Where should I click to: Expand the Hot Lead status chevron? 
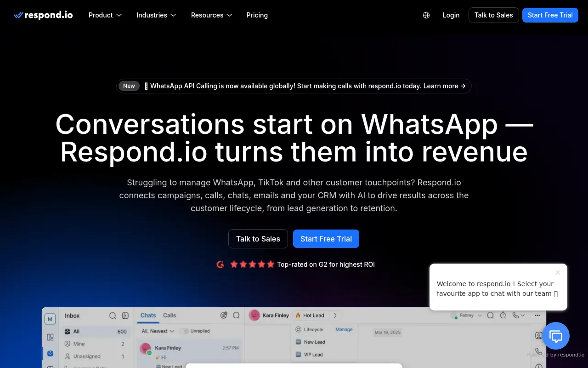[335, 316]
